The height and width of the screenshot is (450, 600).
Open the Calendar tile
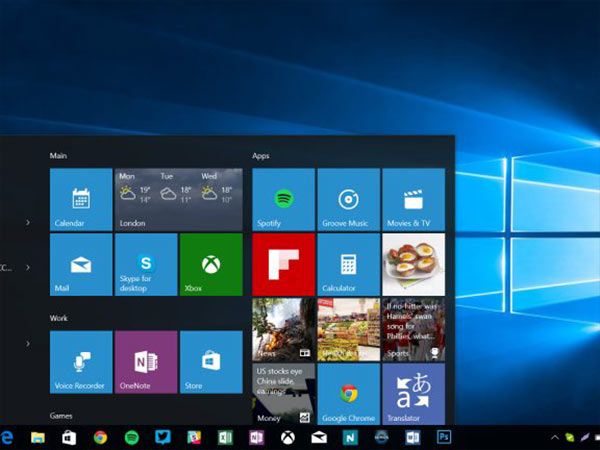pos(80,199)
